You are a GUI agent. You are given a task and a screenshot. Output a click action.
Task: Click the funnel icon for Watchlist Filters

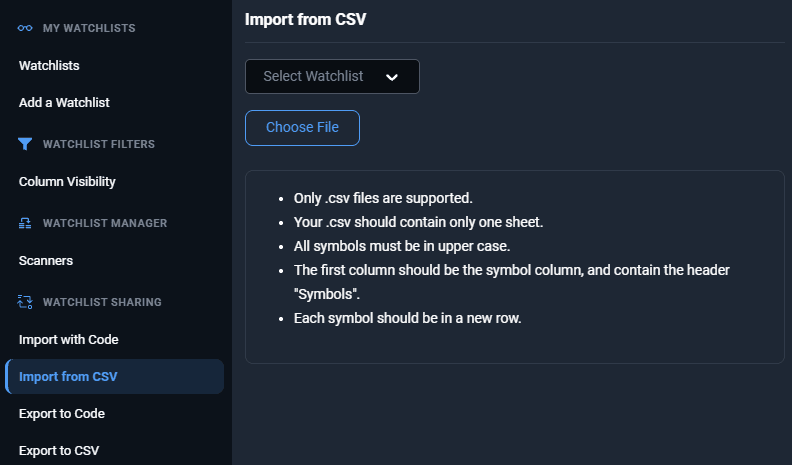point(25,144)
